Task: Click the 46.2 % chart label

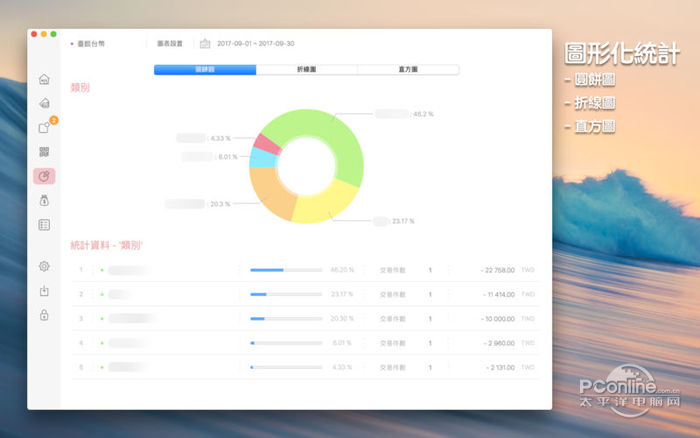Action: point(423,114)
